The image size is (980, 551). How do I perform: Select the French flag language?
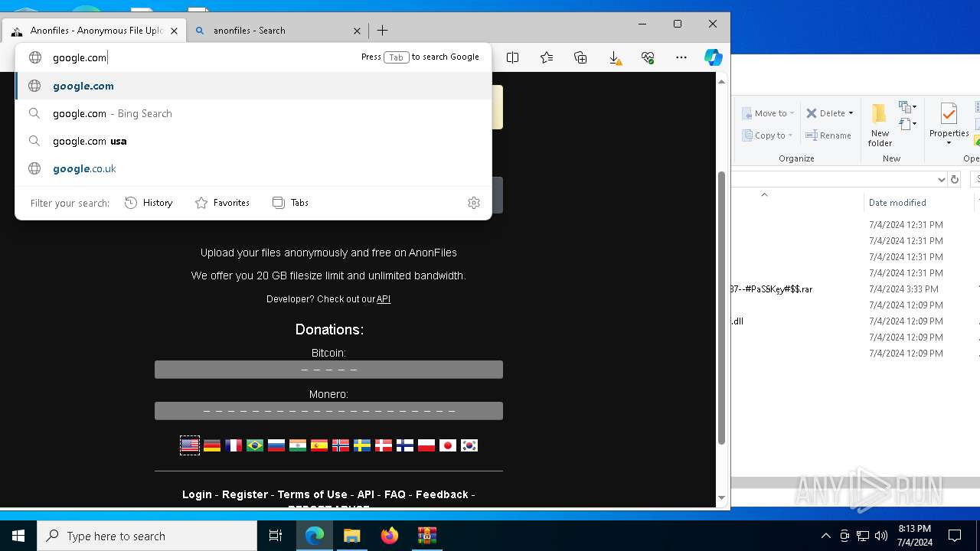coord(234,445)
